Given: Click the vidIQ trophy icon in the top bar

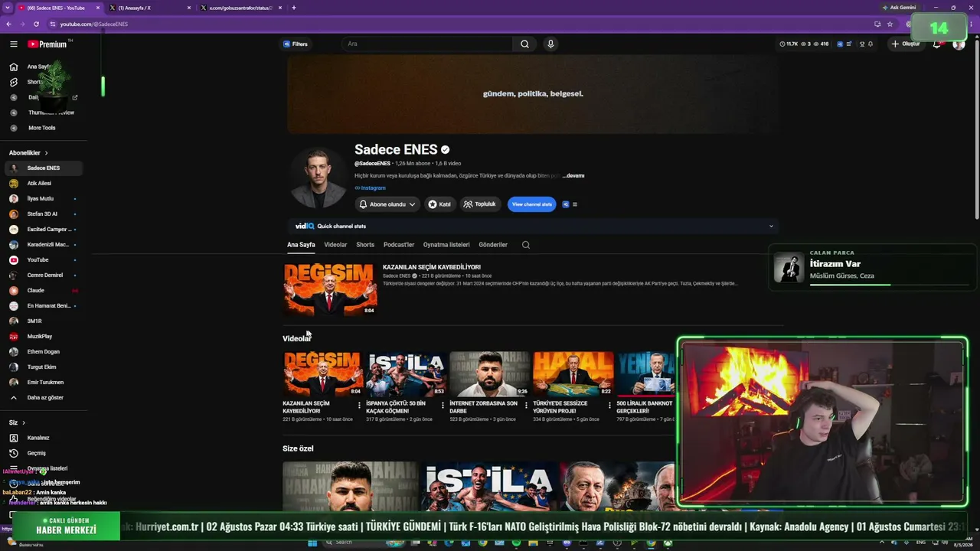Looking at the screenshot, I should tap(861, 44).
